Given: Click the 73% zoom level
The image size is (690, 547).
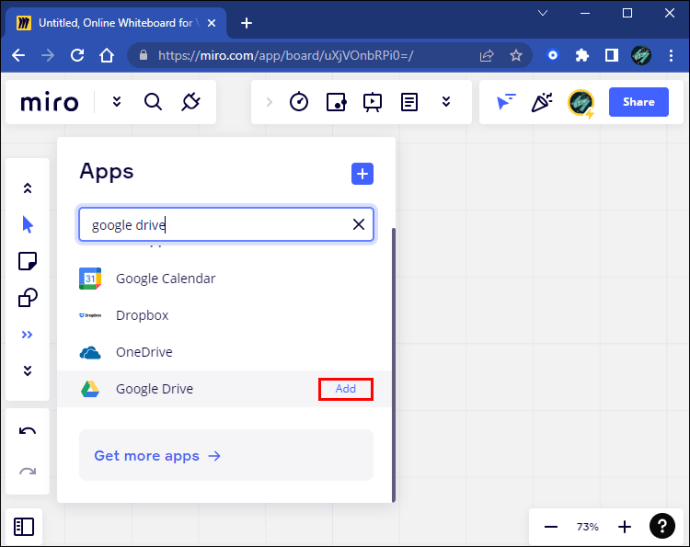Looking at the screenshot, I should click(587, 526).
